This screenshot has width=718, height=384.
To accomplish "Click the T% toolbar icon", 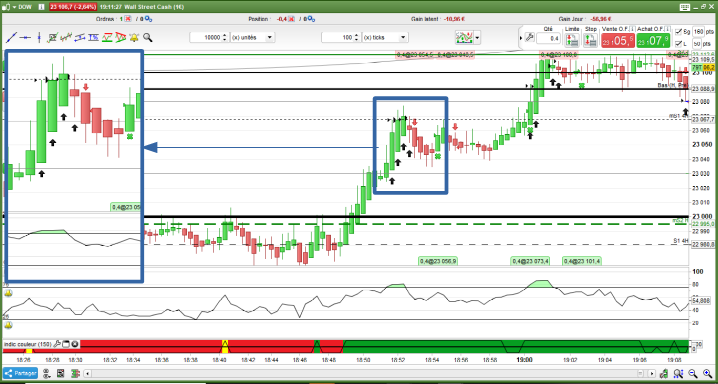I will tap(93, 38).
